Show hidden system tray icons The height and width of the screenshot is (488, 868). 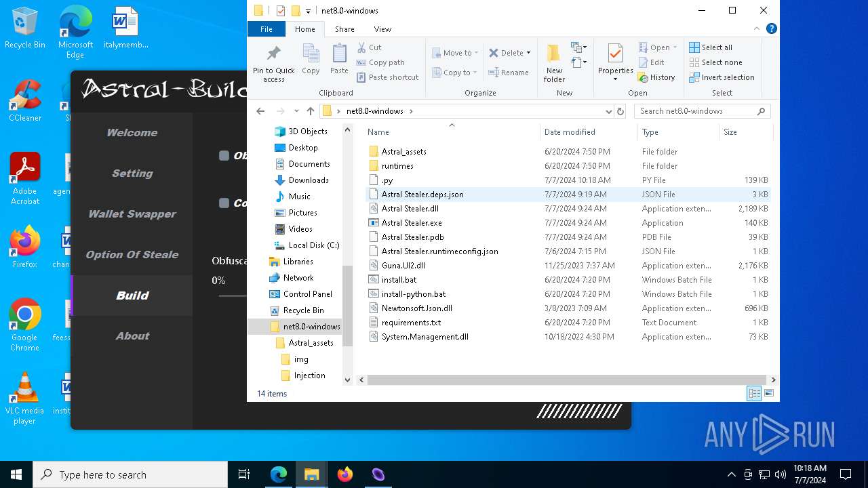point(731,474)
